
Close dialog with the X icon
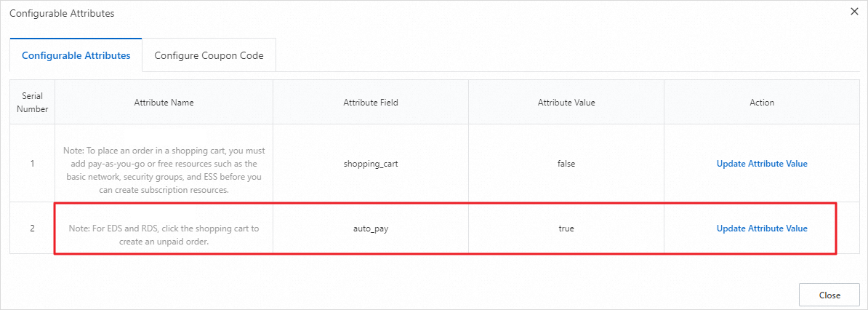(853, 11)
